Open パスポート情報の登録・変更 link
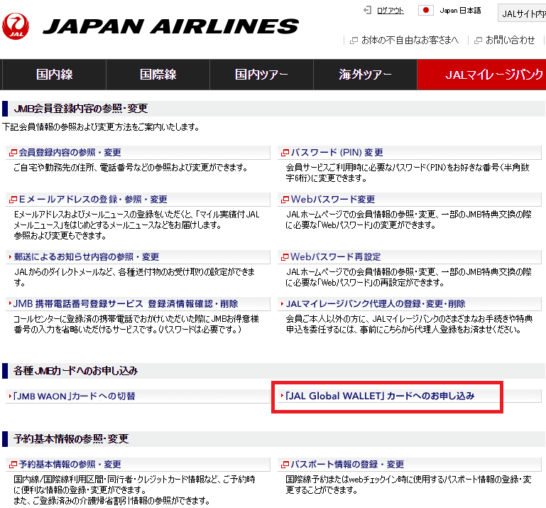Image resolution: width=546 pixels, height=508 pixels. coord(347,464)
